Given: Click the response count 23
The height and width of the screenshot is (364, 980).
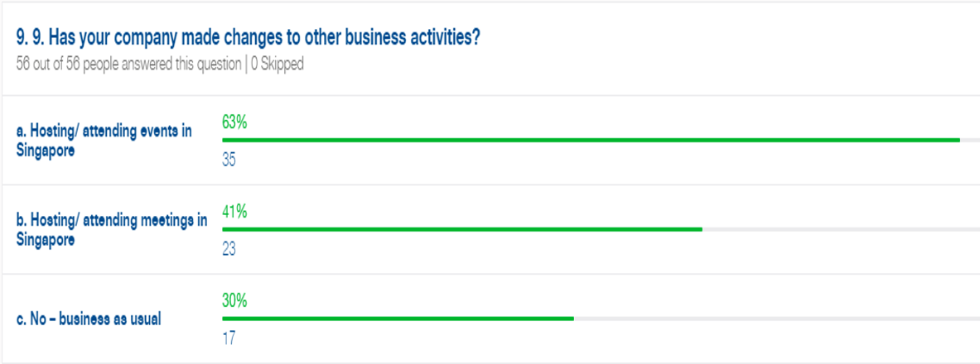Looking at the screenshot, I should (x=229, y=250).
